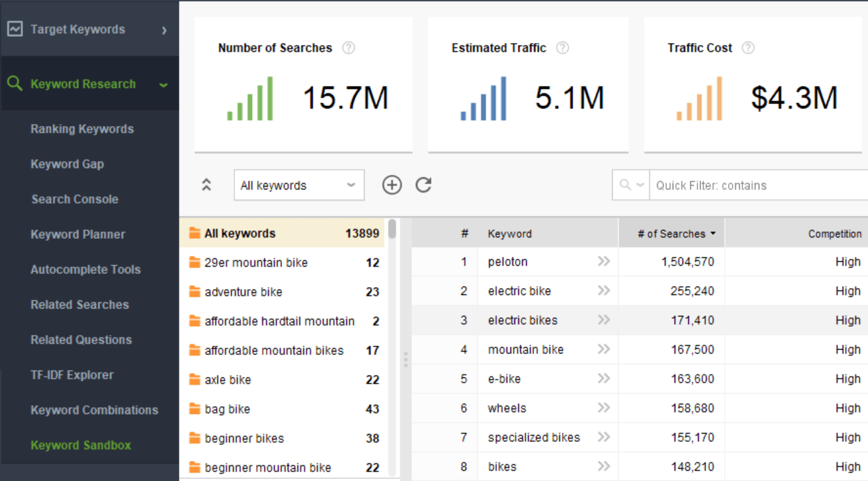
Task: Click double-arrow icon next to e-bike
Action: point(604,378)
